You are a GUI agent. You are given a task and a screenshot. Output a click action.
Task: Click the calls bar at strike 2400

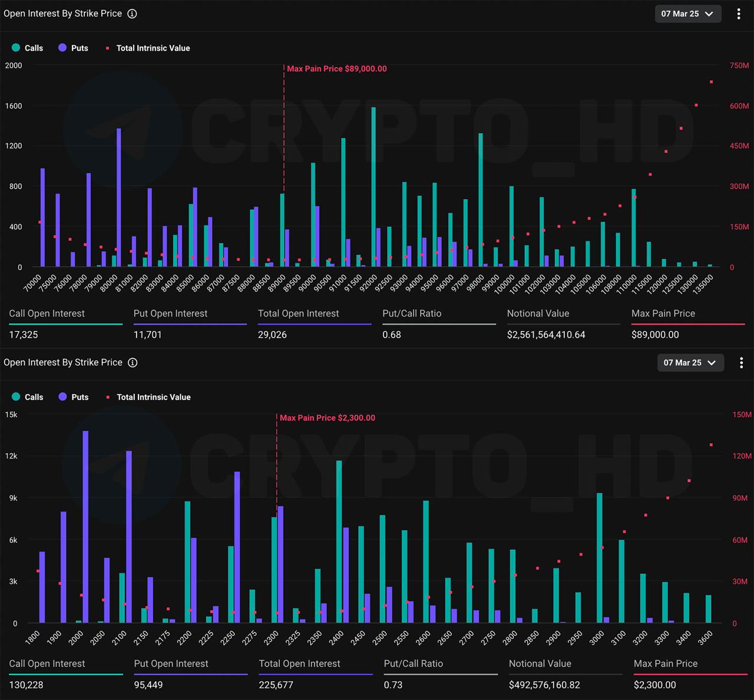click(339, 542)
